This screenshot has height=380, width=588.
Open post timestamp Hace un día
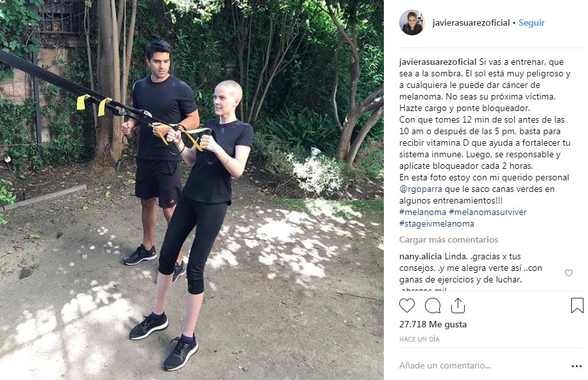(419, 339)
